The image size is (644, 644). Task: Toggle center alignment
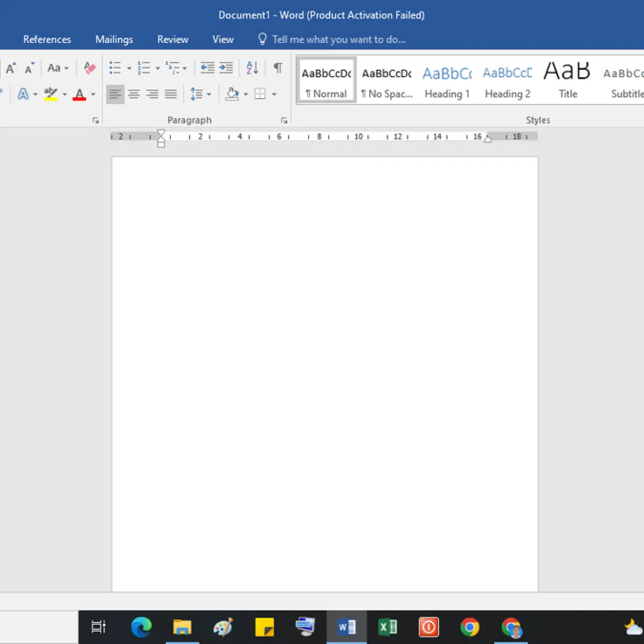coord(134,94)
